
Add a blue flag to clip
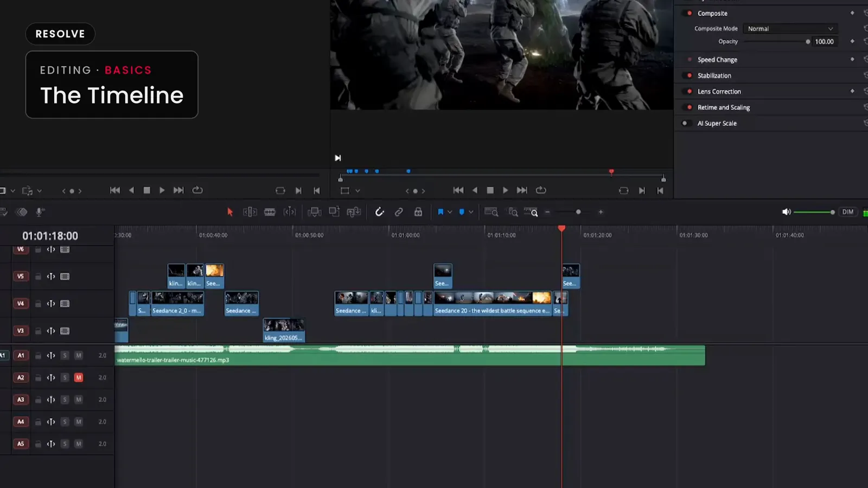441,212
